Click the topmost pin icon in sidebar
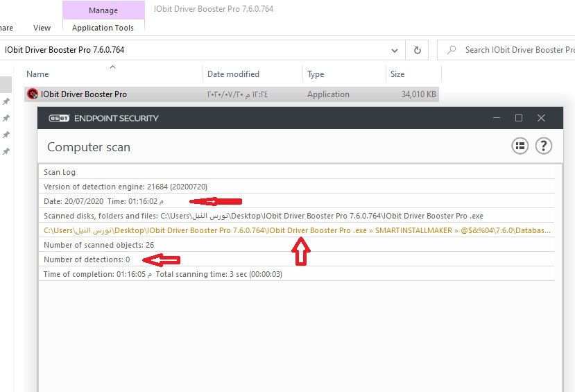The width and height of the screenshot is (575, 392). (6, 101)
